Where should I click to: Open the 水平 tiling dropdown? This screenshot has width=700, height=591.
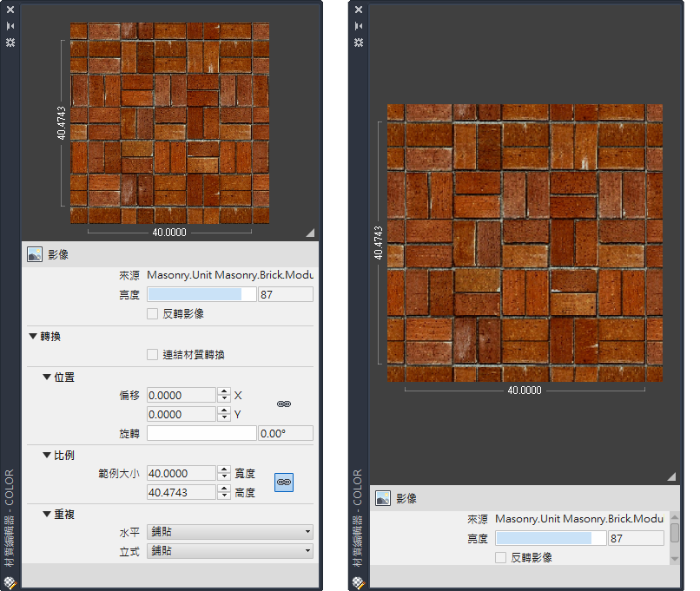(x=230, y=532)
